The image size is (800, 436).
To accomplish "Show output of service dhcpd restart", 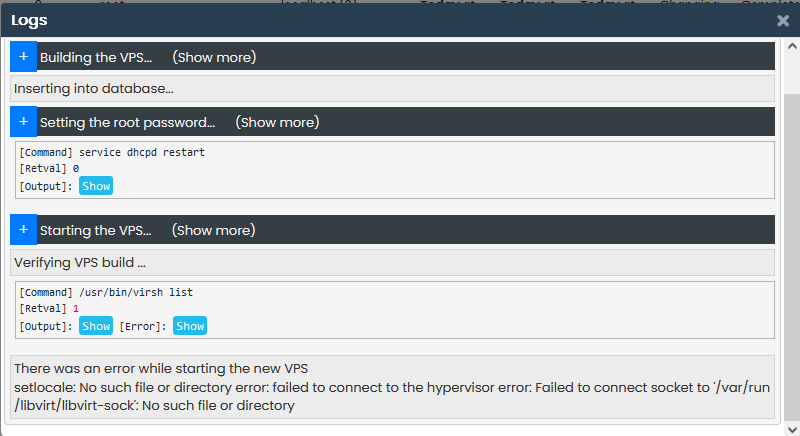I will pyautogui.click(x=96, y=186).
